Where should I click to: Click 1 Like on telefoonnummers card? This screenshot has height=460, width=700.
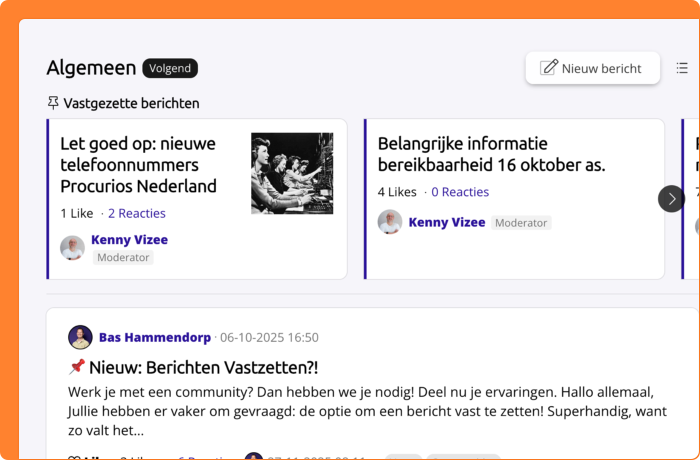[x=77, y=213]
